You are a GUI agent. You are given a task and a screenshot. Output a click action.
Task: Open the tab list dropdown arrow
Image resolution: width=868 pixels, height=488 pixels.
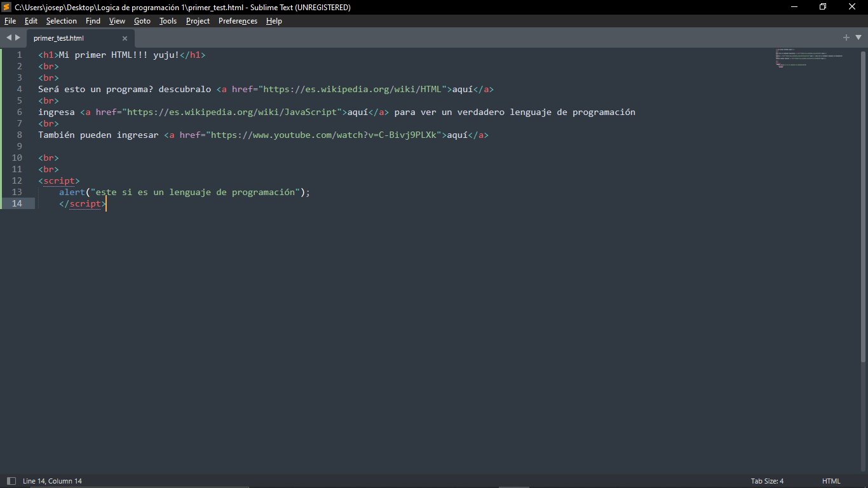(x=858, y=37)
